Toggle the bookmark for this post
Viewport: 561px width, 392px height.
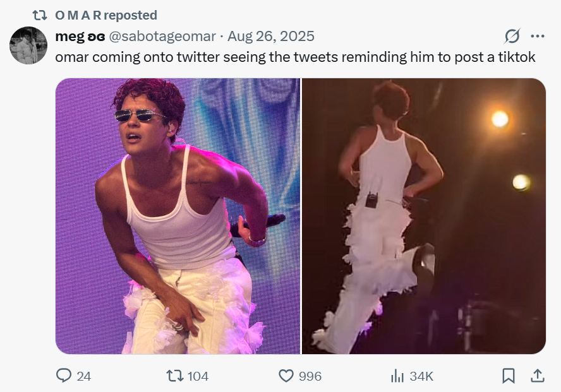[508, 376]
